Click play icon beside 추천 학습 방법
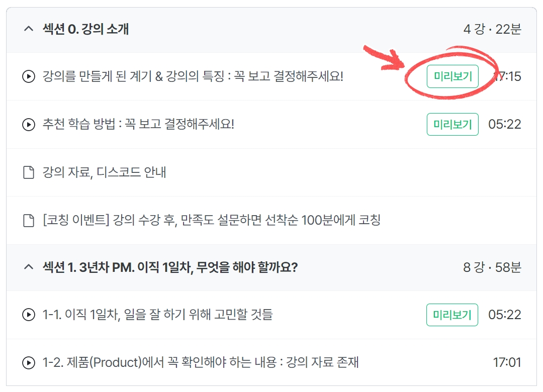This screenshot has height=392, width=543. (29, 125)
